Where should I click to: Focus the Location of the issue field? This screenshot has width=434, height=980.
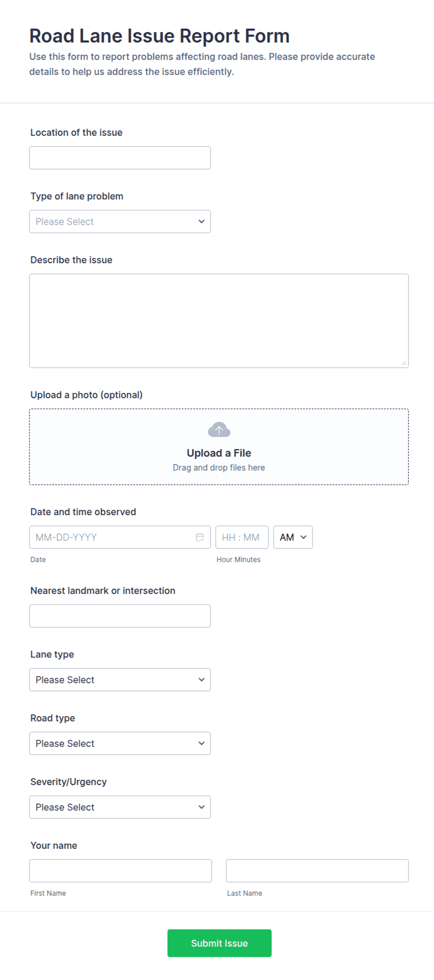pos(120,158)
